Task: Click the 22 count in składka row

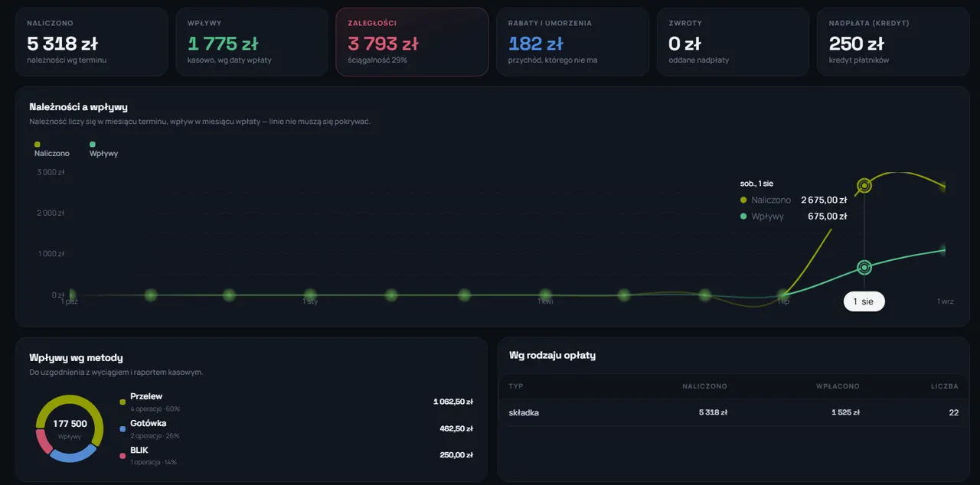Action: [x=953, y=413]
